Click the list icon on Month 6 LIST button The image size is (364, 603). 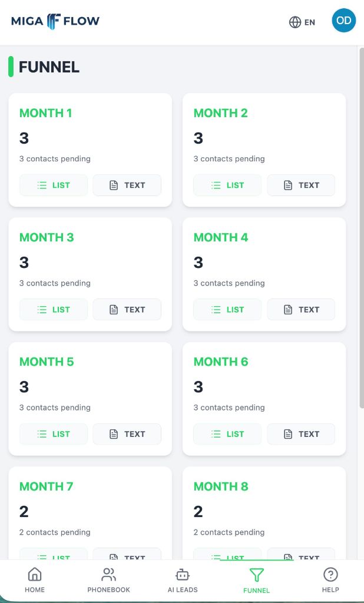pyautogui.click(x=214, y=434)
